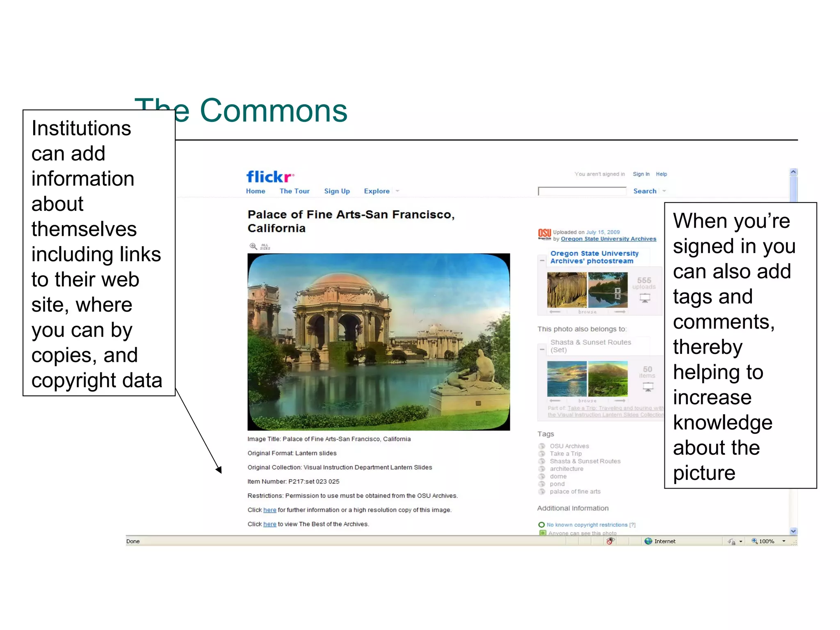This screenshot has width=840, height=630.
Task: Go to previous photo in Shasta set browse
Action: [555, 400]
